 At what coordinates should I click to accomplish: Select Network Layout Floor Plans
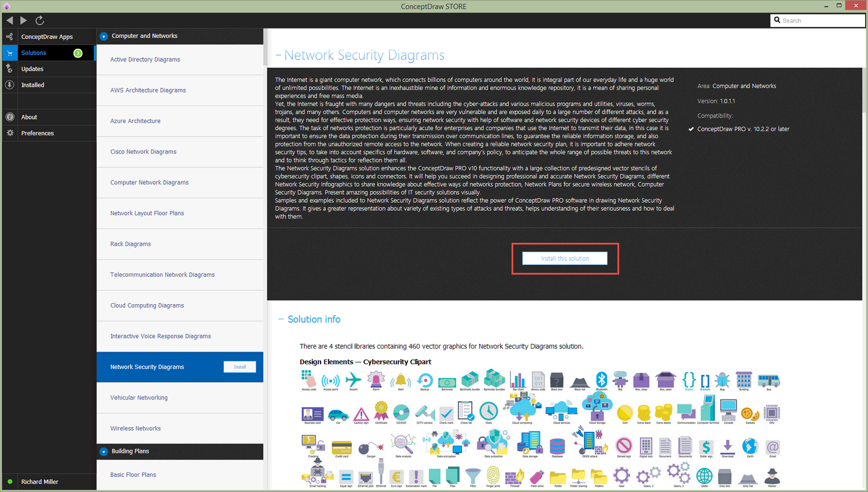(x=180, y=213)
